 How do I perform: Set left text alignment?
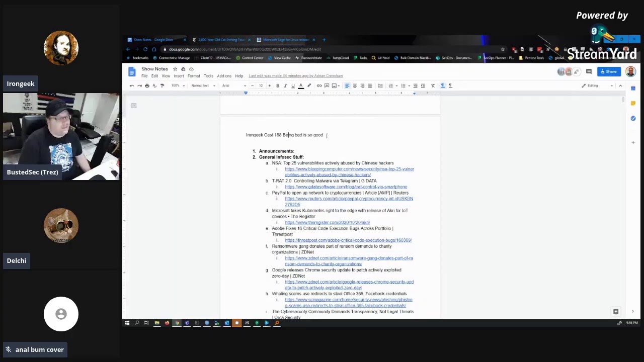347,85
